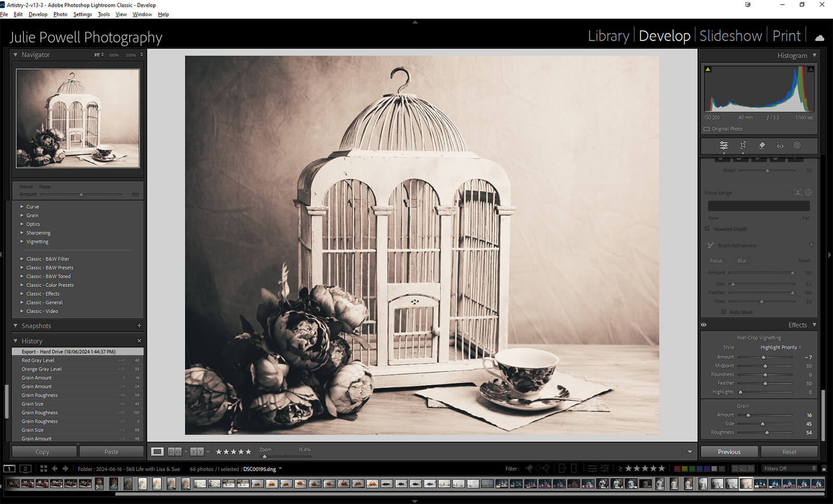Choose the Healing eraser tool
The width and height of the screenshot is (833, 504).
[x=762, y=146]
